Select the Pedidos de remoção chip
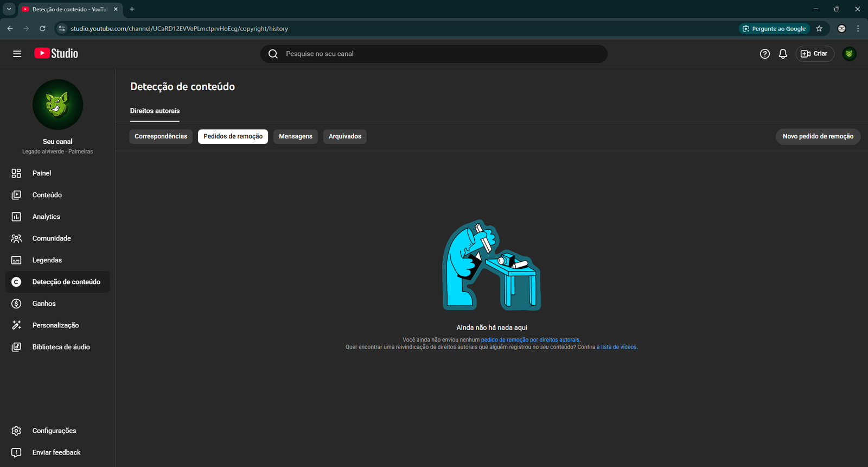Image resolution: width=868 pixels, height=467 pixels. [x=233, y=136]
